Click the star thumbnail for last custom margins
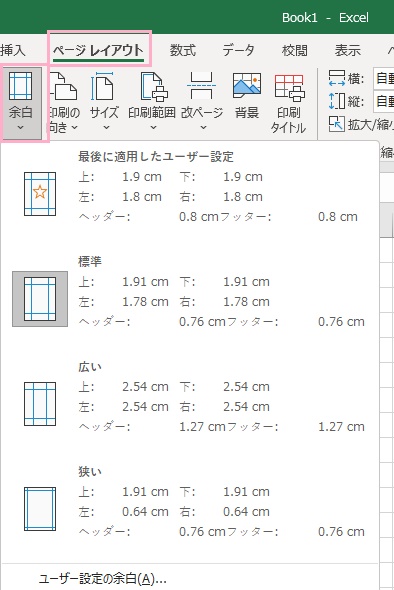 [x=40, y=194]
